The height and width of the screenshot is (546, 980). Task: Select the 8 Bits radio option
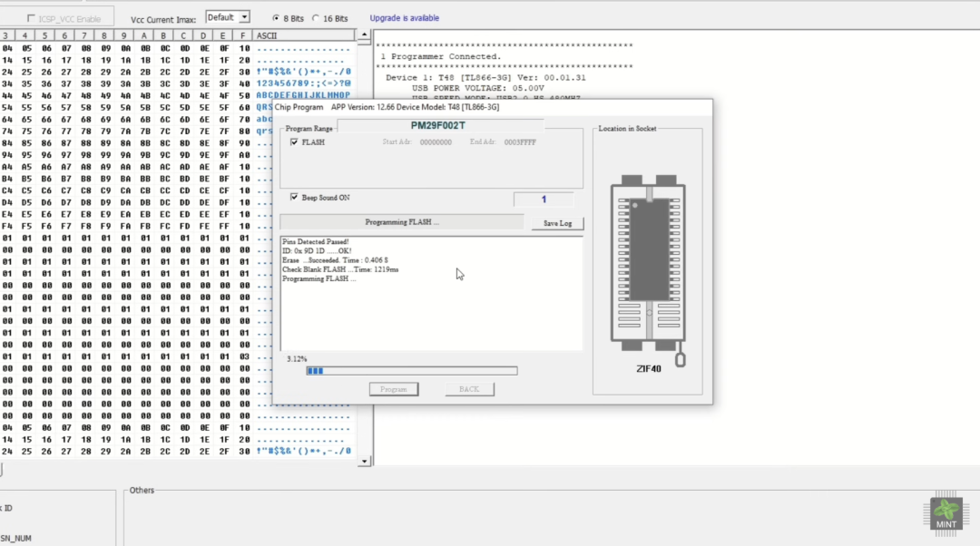click(276, 18)
